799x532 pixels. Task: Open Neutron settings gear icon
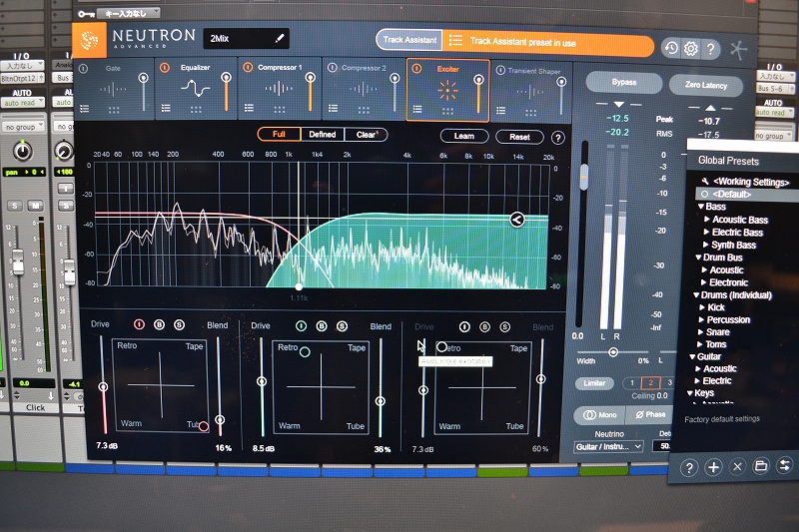click(x=690, y=48)
